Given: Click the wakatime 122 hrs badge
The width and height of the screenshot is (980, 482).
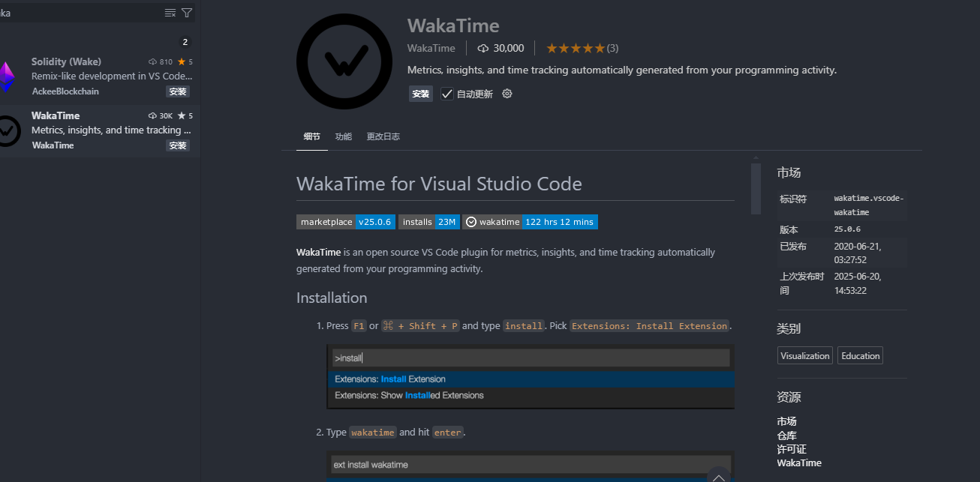Looking at the screenshot, I should click(531, 222).
